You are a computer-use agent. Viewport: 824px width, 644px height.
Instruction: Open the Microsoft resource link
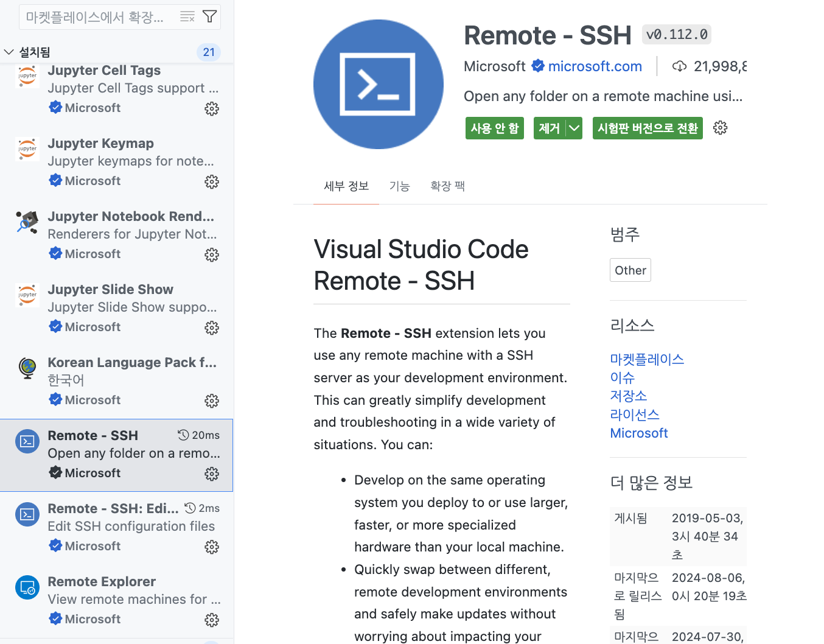click(639, 433)
